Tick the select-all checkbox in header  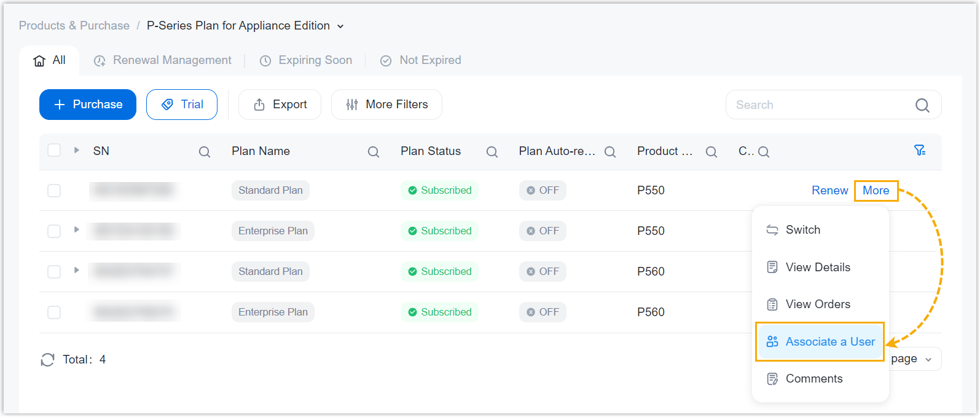(x=54, y=151)
